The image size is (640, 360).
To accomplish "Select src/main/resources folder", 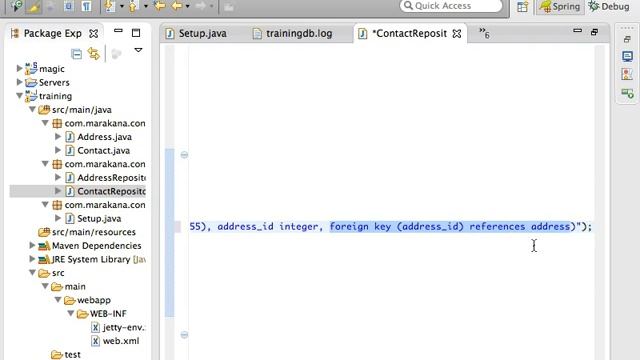I will (94, 232).
